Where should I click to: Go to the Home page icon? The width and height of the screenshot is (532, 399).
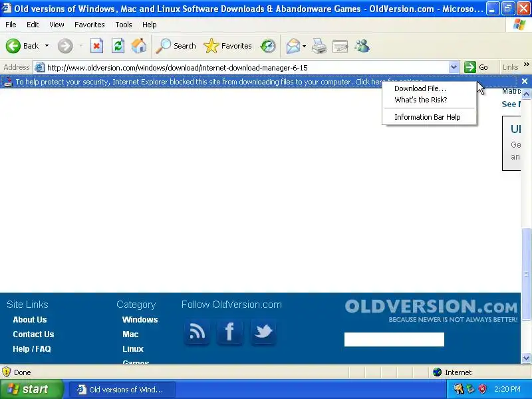click(x=139, y=46)
